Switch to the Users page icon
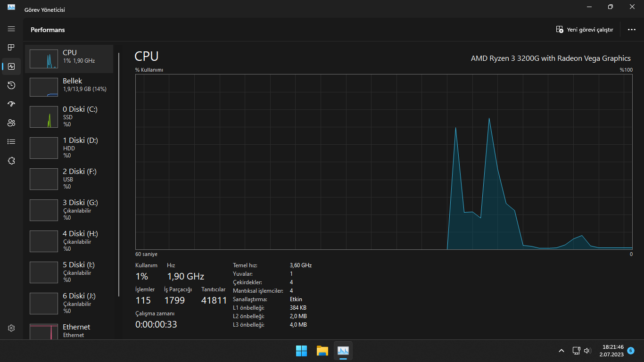644x362 pixels. tap(11, 123)
